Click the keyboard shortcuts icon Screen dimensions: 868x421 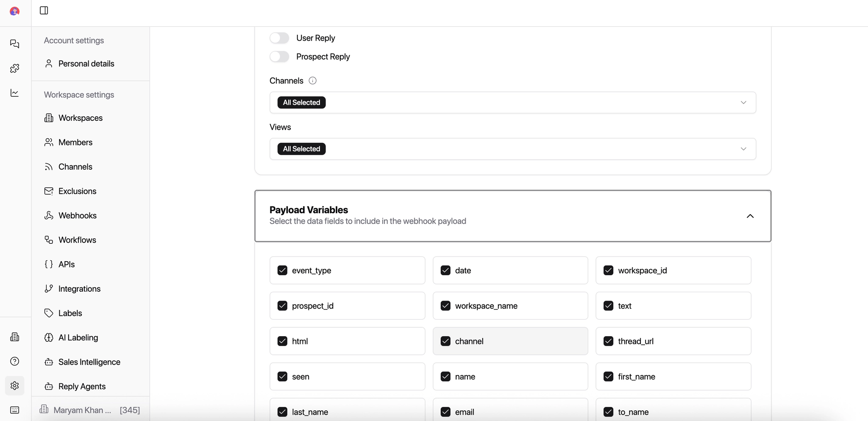click(x=15, y=410)
